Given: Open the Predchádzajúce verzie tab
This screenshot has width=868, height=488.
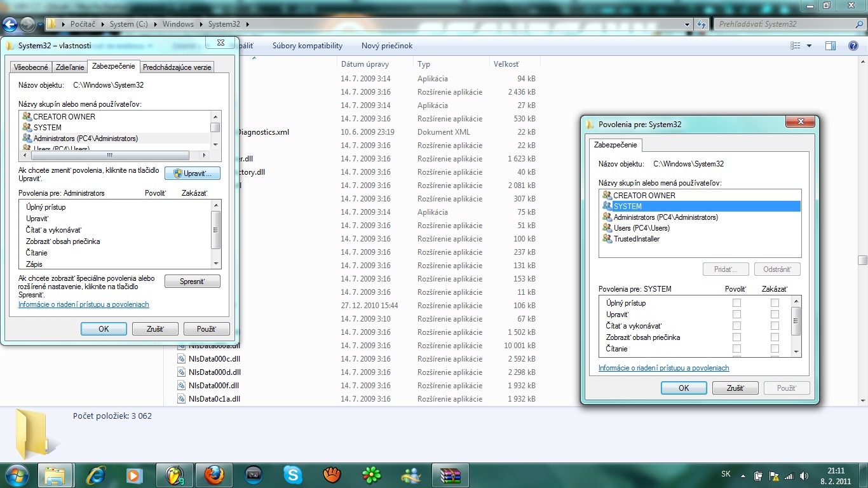Looking at the screenshot, I should pyautogui.click(x=177, y=67).
